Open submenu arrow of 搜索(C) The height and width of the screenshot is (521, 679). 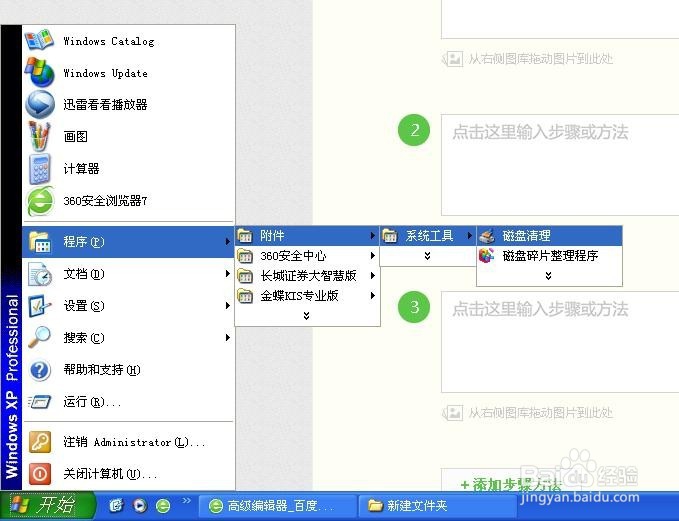[x=227, y=338]
